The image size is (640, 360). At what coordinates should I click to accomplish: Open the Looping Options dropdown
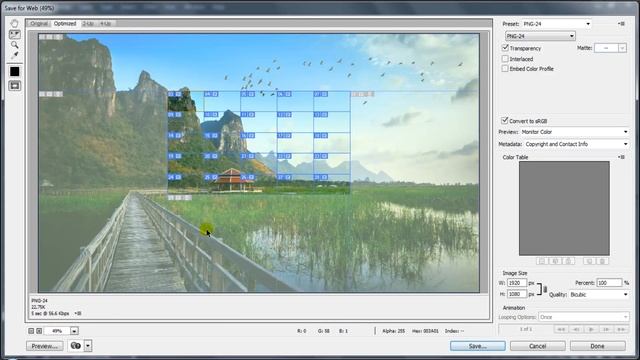coord(584,317)
